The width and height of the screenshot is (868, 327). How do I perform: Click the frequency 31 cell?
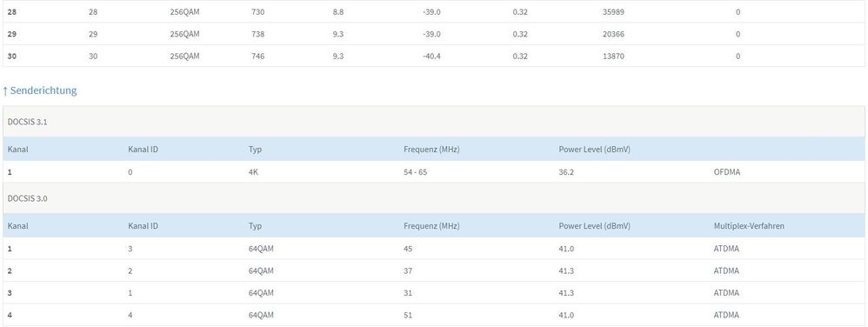coord(408,293)
